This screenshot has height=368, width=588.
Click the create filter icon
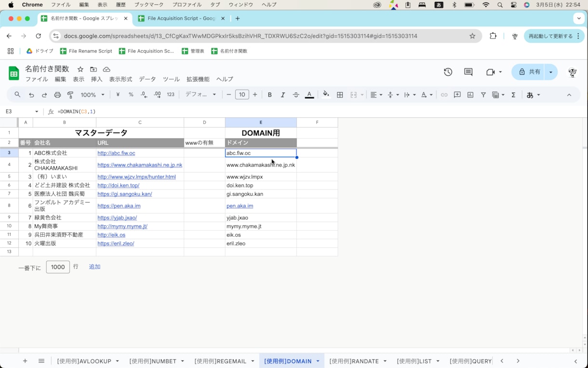pyautogui.click(x=483, y=95)
